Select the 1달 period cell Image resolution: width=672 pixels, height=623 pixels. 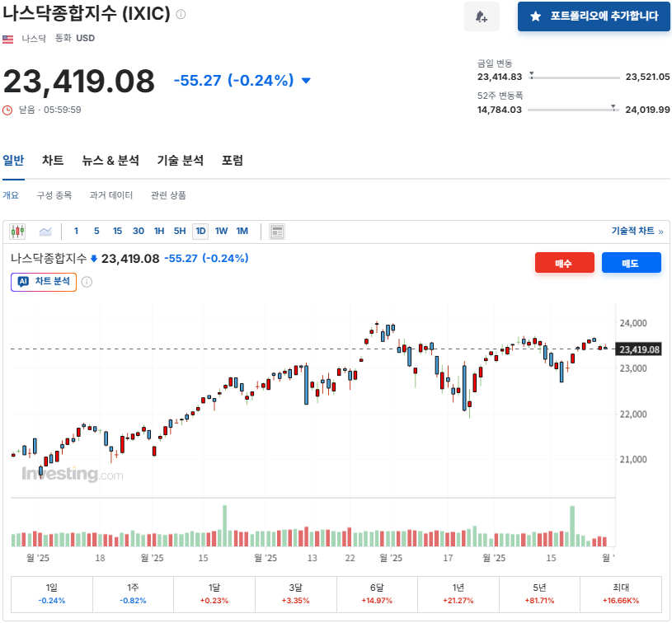pos(214,594)
